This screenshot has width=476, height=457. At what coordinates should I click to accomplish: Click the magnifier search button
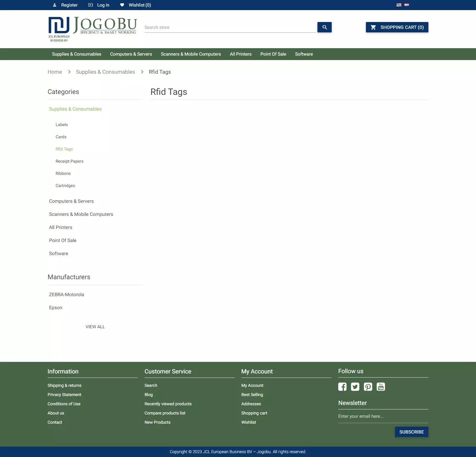[x=324, y=27]
